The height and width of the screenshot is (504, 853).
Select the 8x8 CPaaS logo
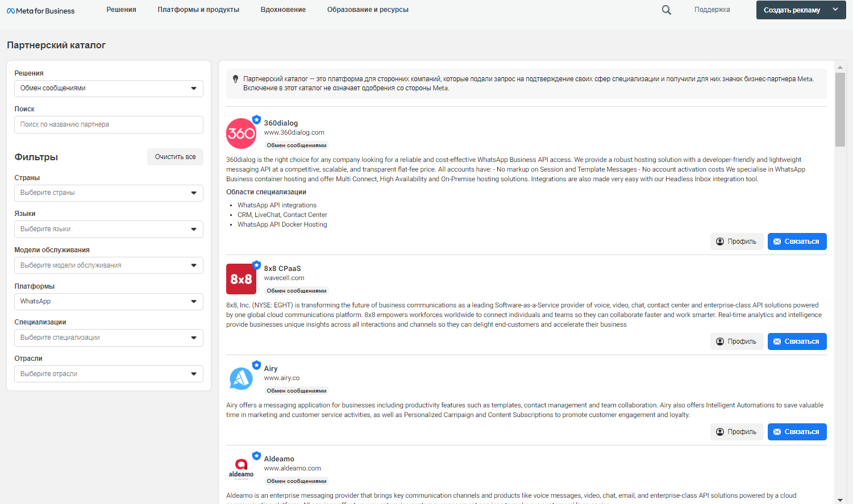pyautogui.click(x=241, y=279)
